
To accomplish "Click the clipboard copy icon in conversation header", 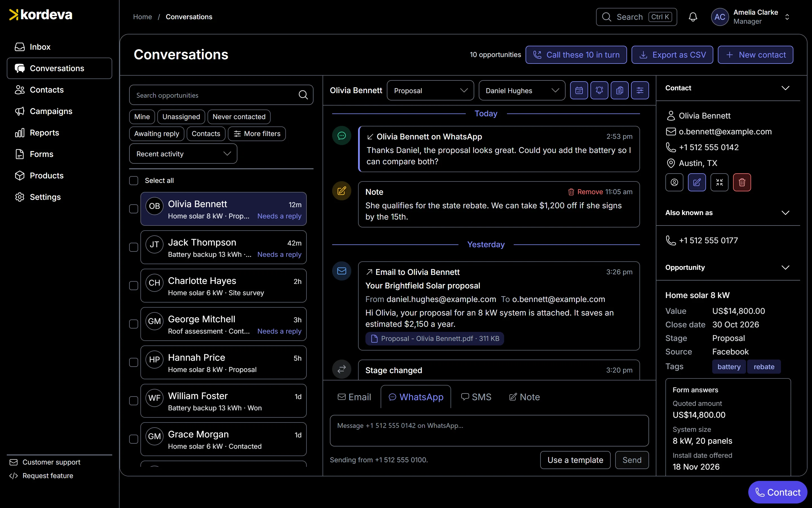I will (619, 90).
